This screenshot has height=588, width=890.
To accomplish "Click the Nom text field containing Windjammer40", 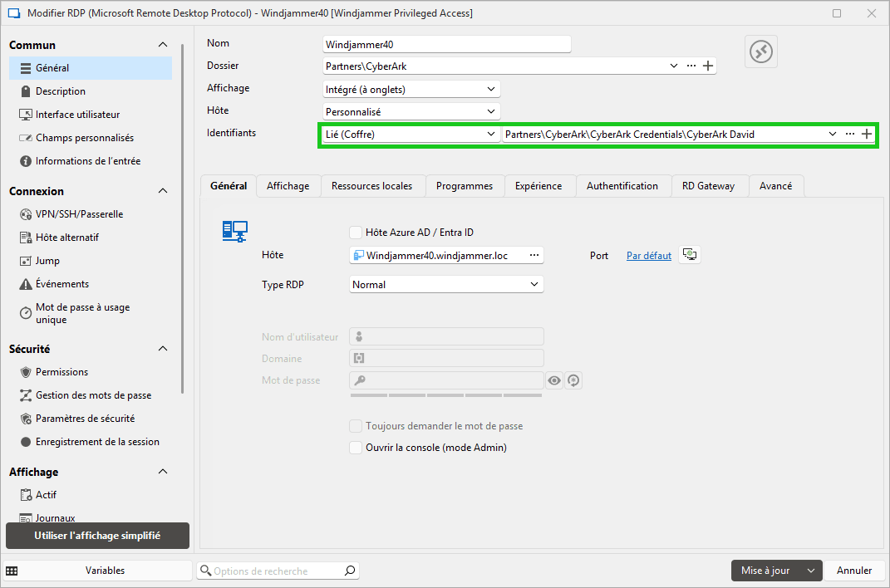I will 446,44.
